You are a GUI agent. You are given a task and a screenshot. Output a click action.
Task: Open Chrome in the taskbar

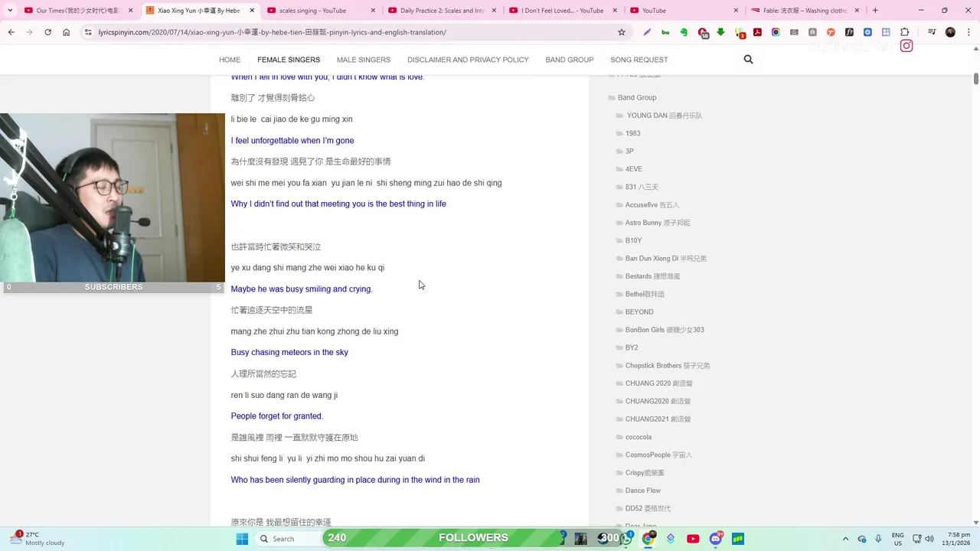coord(648,539)
